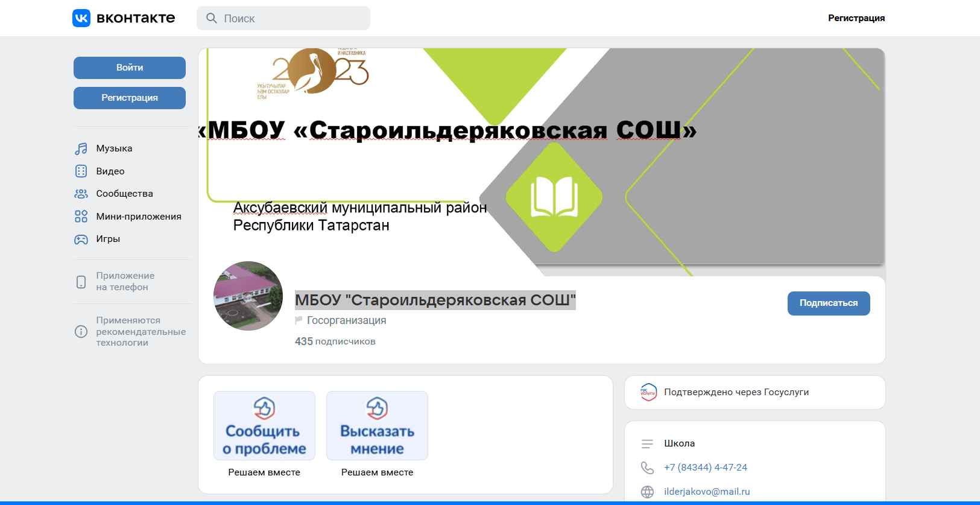Click the Сообщества people icon
Screen dimensions: 980x505
[x=81, y=194]
